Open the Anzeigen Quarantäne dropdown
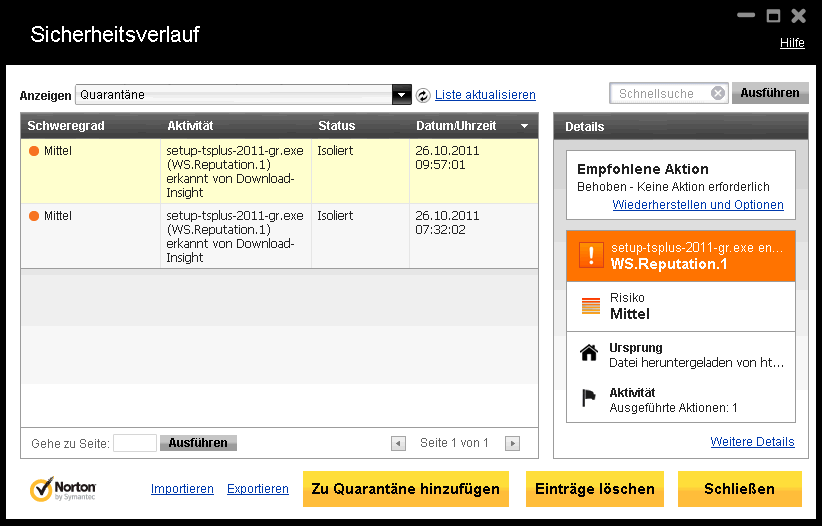This screenshot has height=526, width=822. click(x=401, y=95)
